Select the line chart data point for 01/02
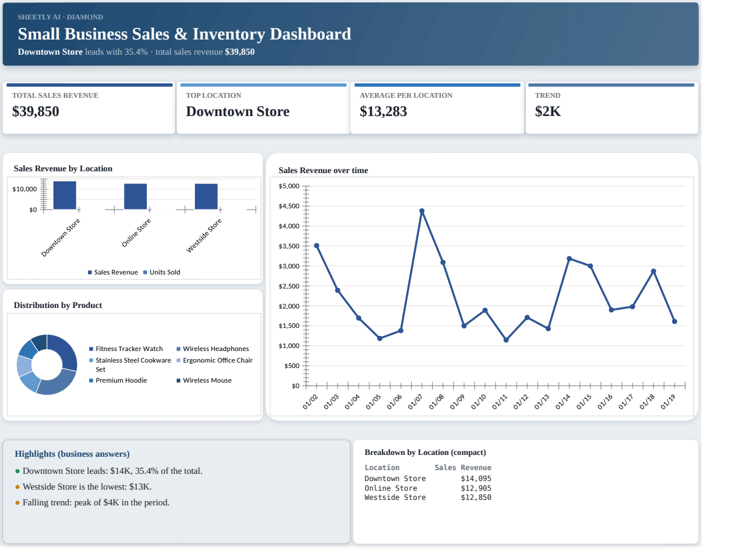This screenshot has height=560, width=745. click(316, 245)
